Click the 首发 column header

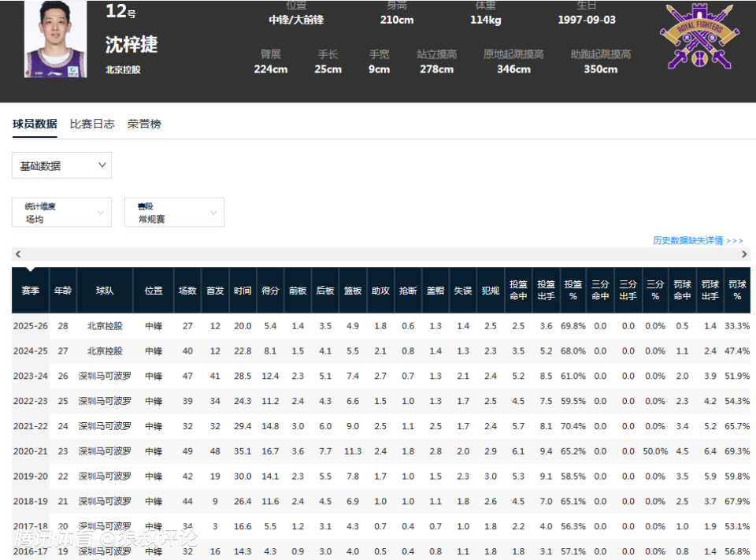(x=215, y=291)
